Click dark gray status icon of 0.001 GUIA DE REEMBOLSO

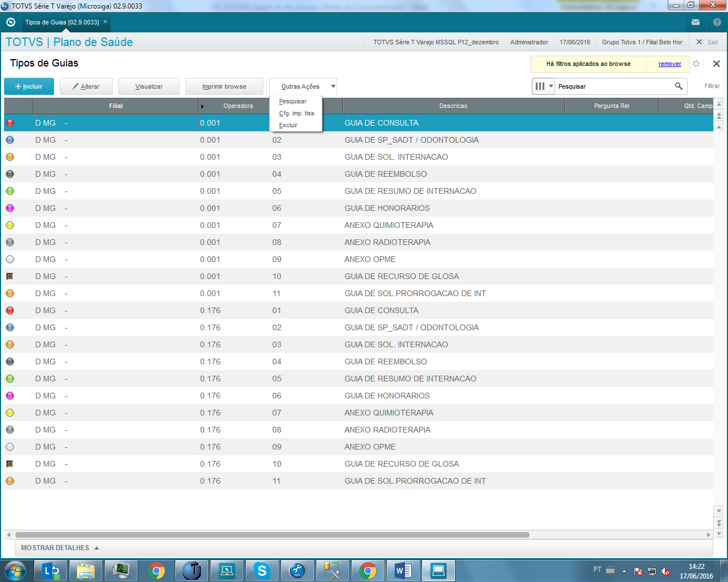click(x=10, y=174)
